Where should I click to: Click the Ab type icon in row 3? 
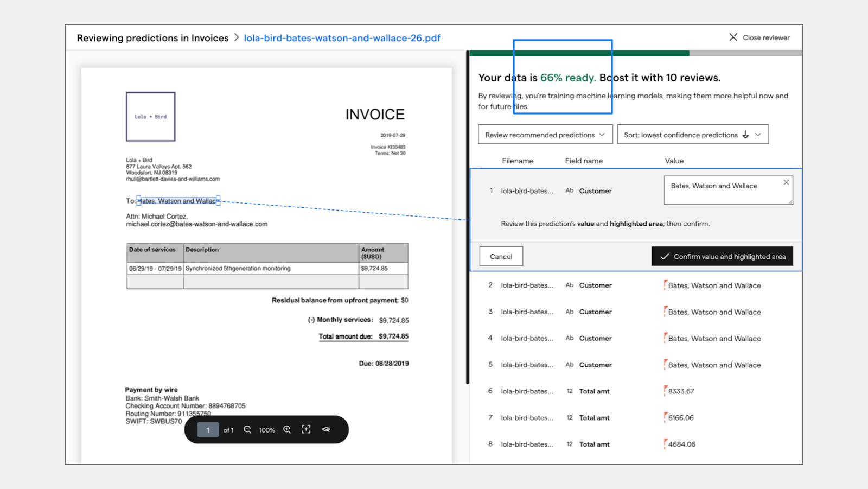[x=570, y=312]
